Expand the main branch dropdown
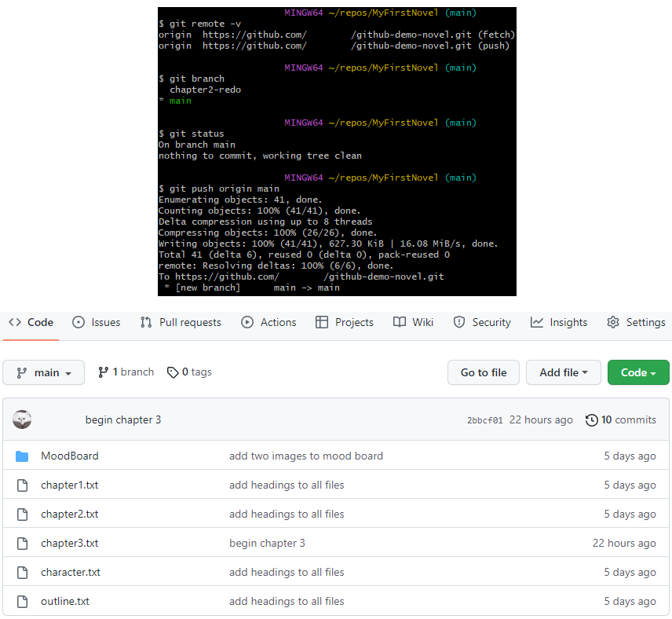This screenshot has height=619, width=672. [43, 372]
